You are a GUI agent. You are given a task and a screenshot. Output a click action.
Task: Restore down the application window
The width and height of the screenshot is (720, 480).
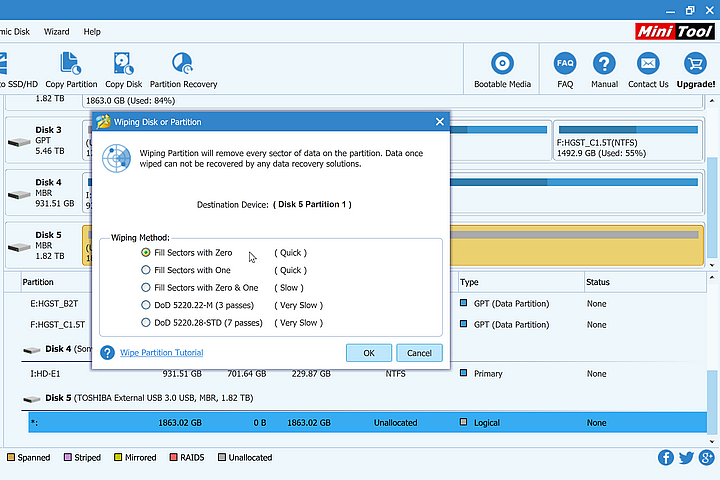click(690, 10)
